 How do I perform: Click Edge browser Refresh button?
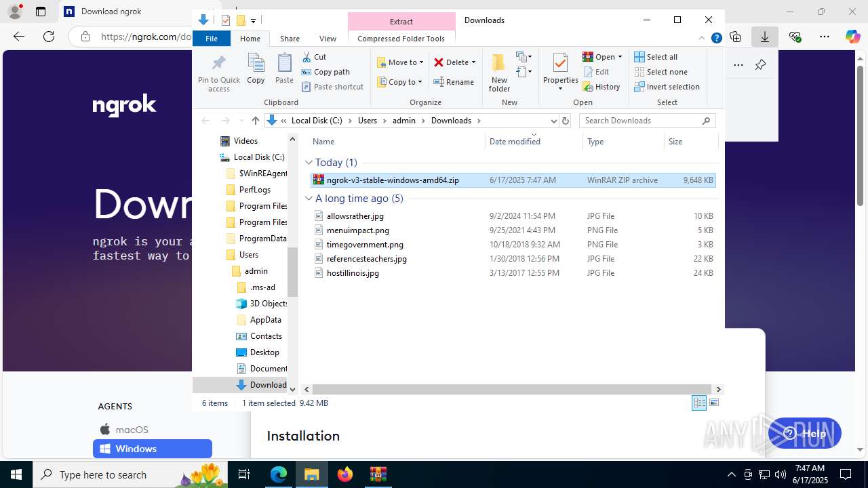point(49,37)
